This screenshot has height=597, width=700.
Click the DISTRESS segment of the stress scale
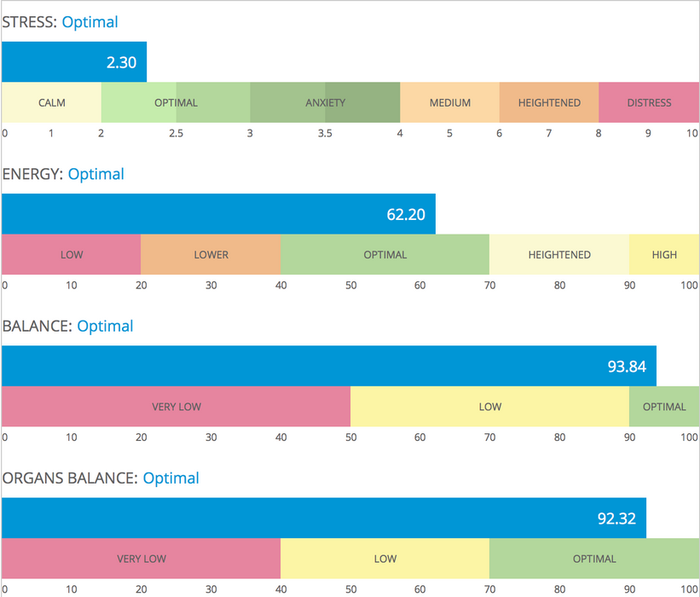click(x=649, y=102)
